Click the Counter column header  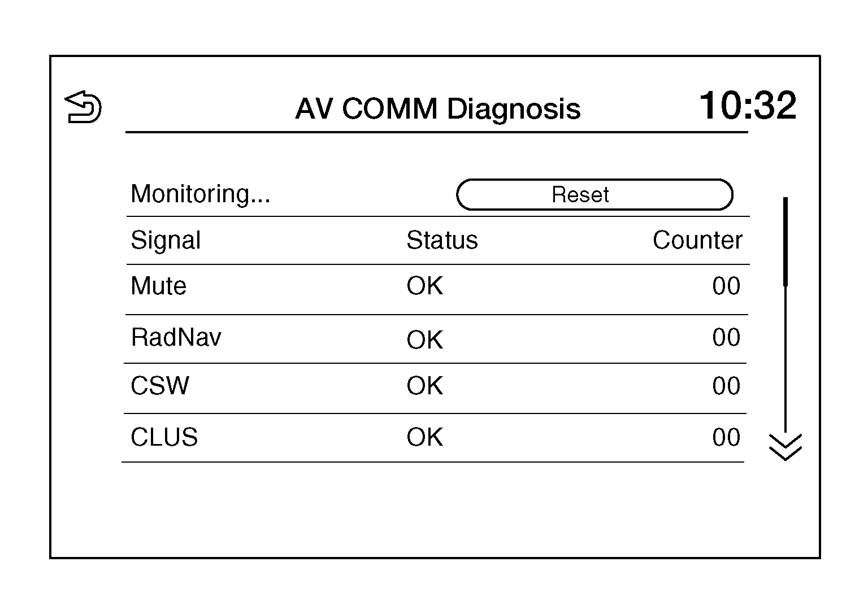pos(697,241)
